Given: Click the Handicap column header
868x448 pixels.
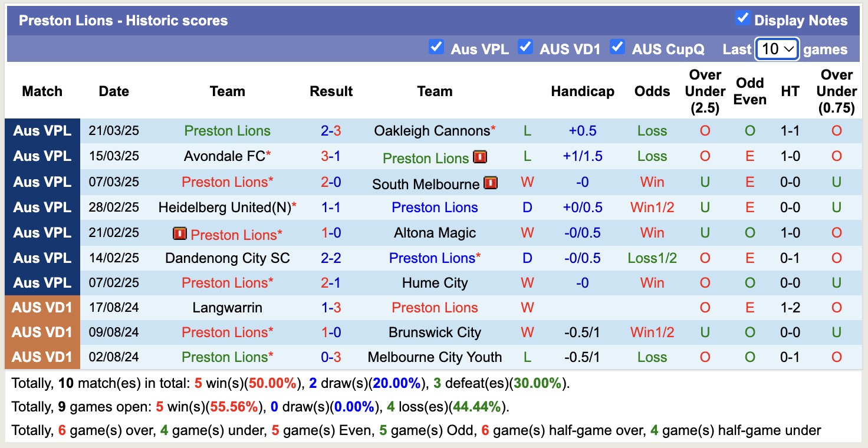Looking at the screenshot, I should 583,91.
